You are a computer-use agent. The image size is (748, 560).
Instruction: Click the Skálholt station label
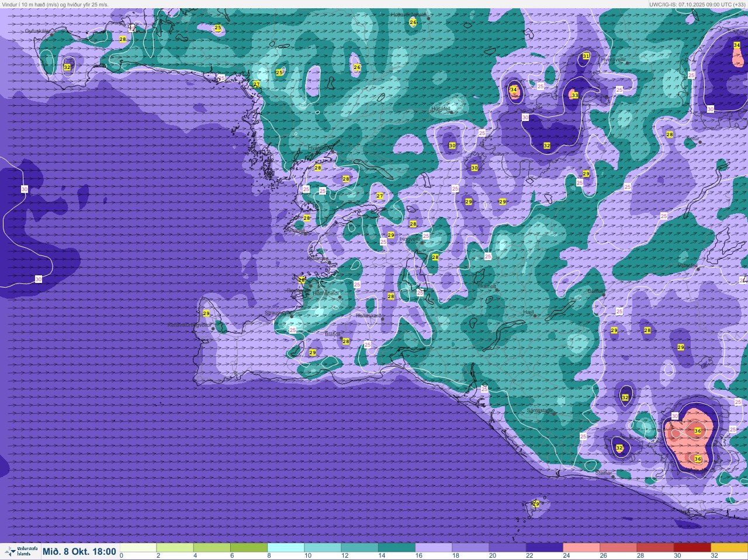(x=487, y=286)
